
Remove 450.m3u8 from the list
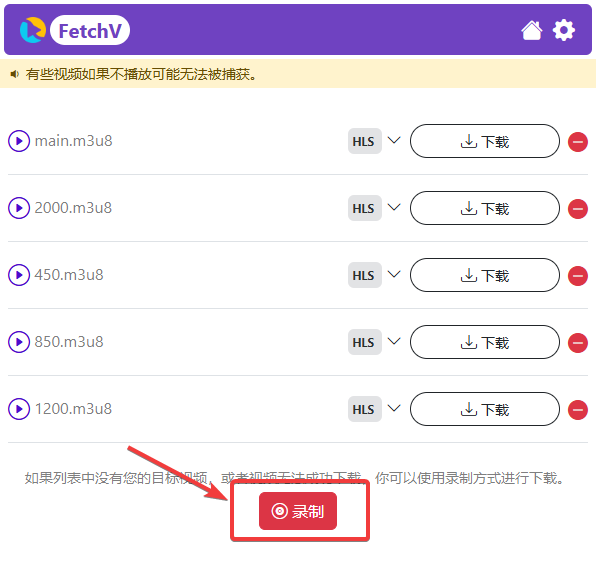(x=578, y=275)
